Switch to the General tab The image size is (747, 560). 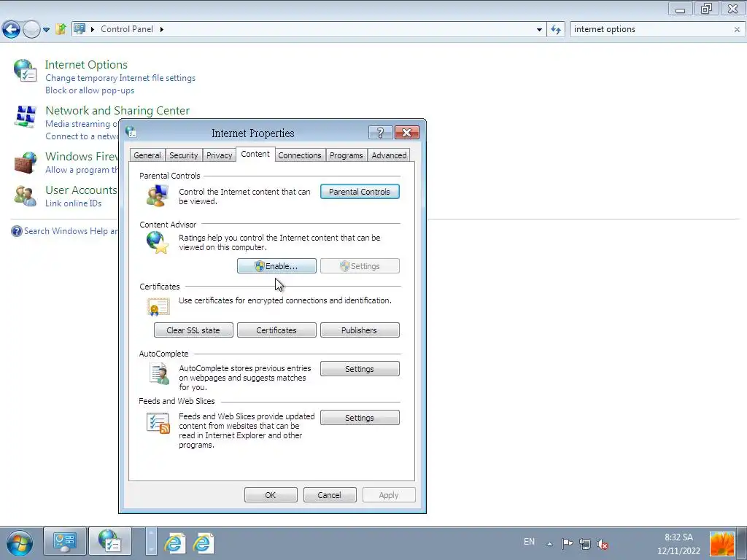[147, 155]
